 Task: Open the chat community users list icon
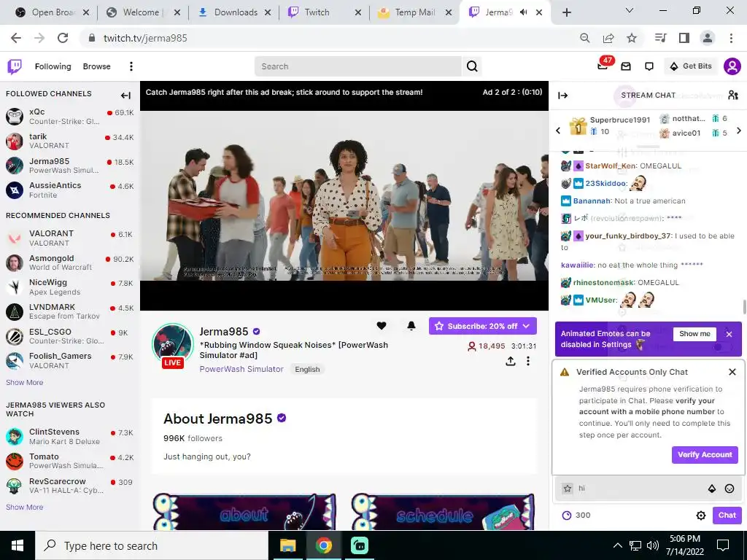pos(732,96)
